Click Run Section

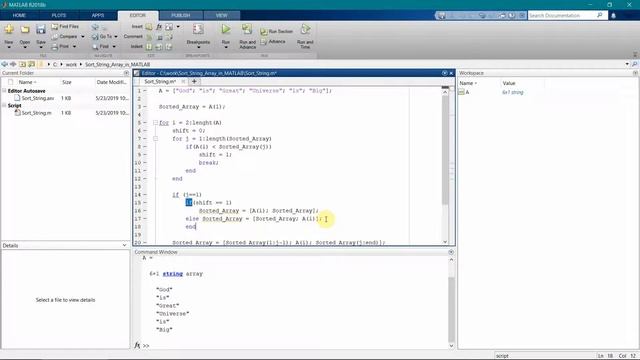click(x=277, y=31)
